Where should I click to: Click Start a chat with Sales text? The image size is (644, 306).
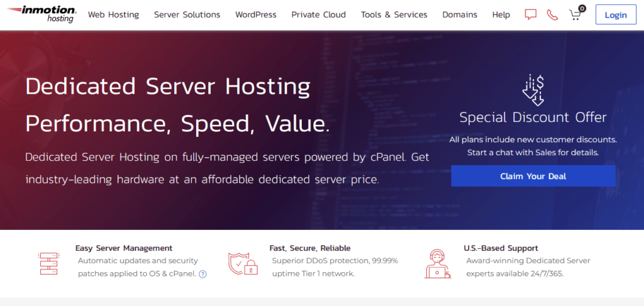(533, 153)
